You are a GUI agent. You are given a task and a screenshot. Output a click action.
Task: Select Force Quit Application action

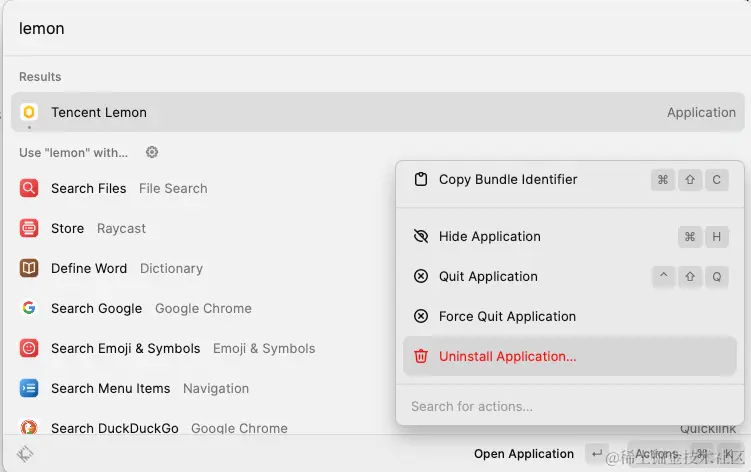click(570, 316)
